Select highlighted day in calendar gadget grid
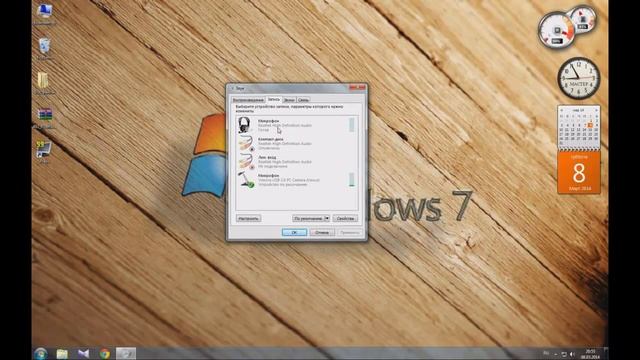The image size is (640, 360). (x=590, y=125)
